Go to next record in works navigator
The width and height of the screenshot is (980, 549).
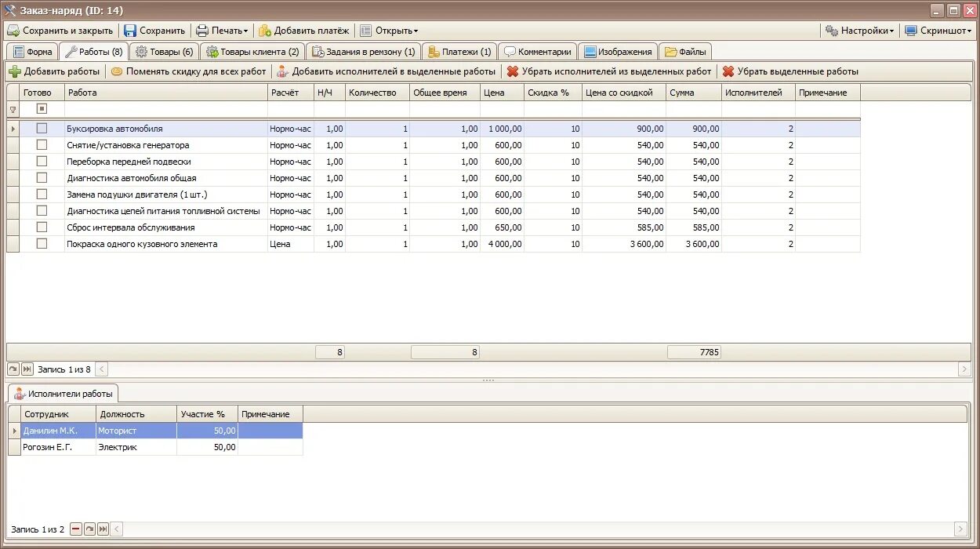click(x=13, y=369)
